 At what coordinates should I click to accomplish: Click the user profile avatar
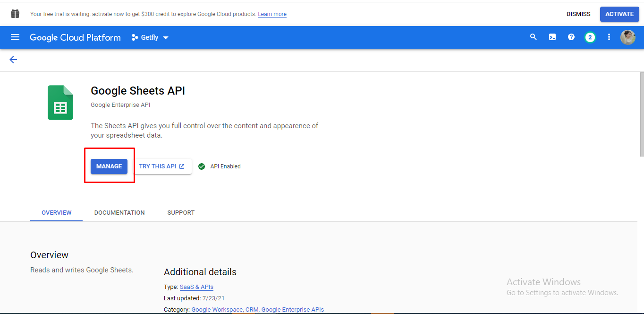[x=627, y=37]
